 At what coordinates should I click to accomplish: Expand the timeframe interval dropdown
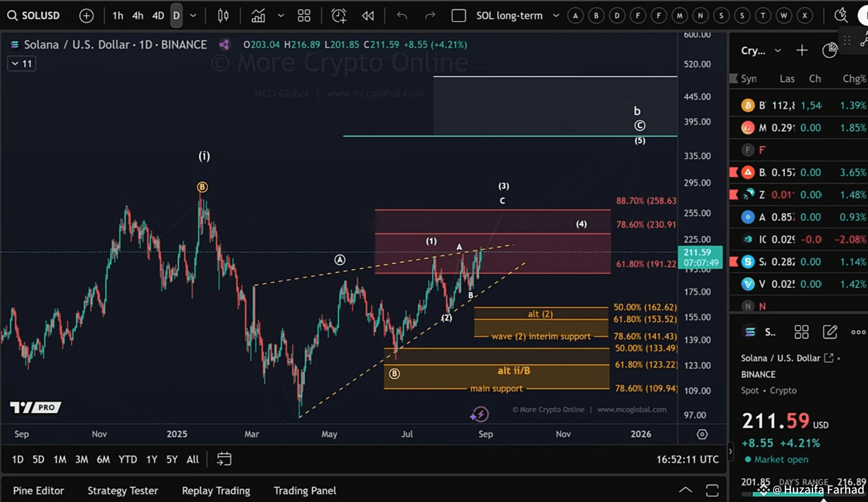[193, 16]
